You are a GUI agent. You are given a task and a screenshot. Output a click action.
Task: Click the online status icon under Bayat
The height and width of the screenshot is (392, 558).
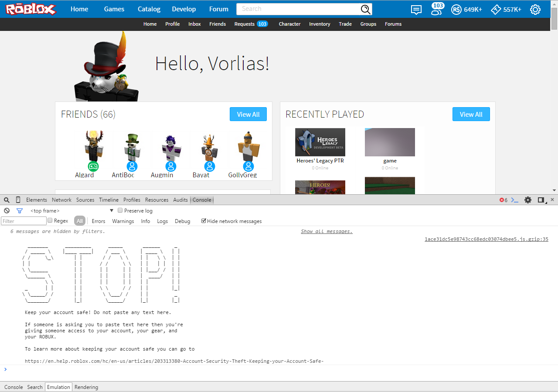coord(210,166)
